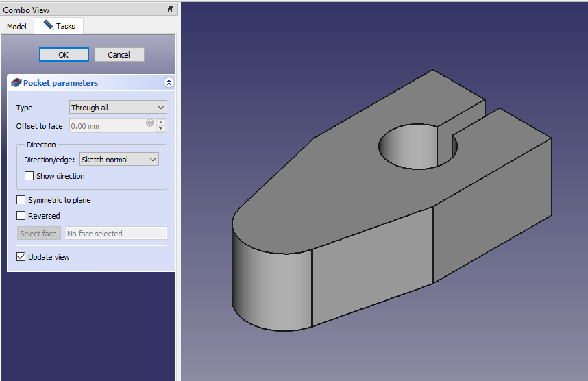This screenshot has width=588, height=381.
Task: Open the Direction/edge Sketch normal dropdown
Action: coord(119,160)
